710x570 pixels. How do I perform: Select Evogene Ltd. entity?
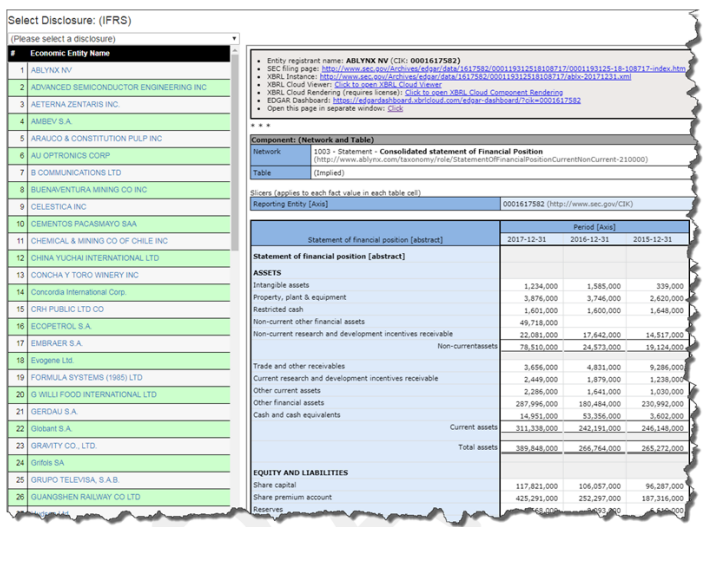tap(52, 360)
